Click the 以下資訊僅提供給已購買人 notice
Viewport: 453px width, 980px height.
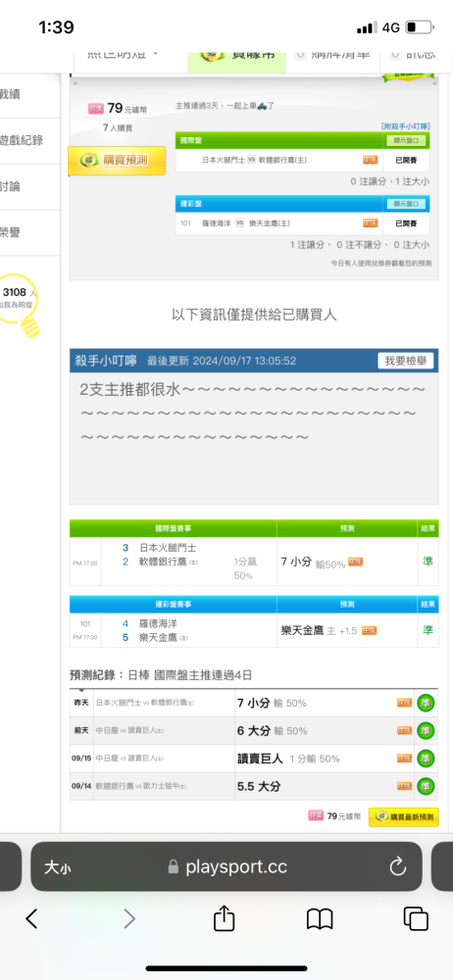[254, 315]
